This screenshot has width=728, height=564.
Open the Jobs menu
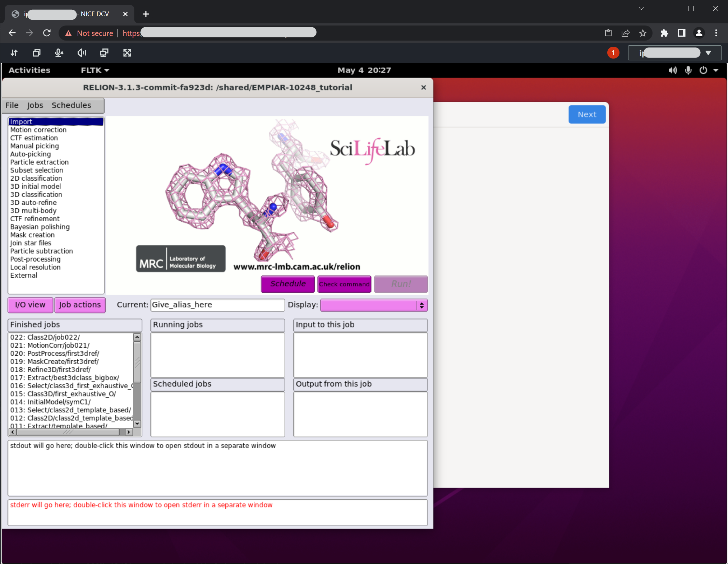pyautogui.click(x=35, y=105)
